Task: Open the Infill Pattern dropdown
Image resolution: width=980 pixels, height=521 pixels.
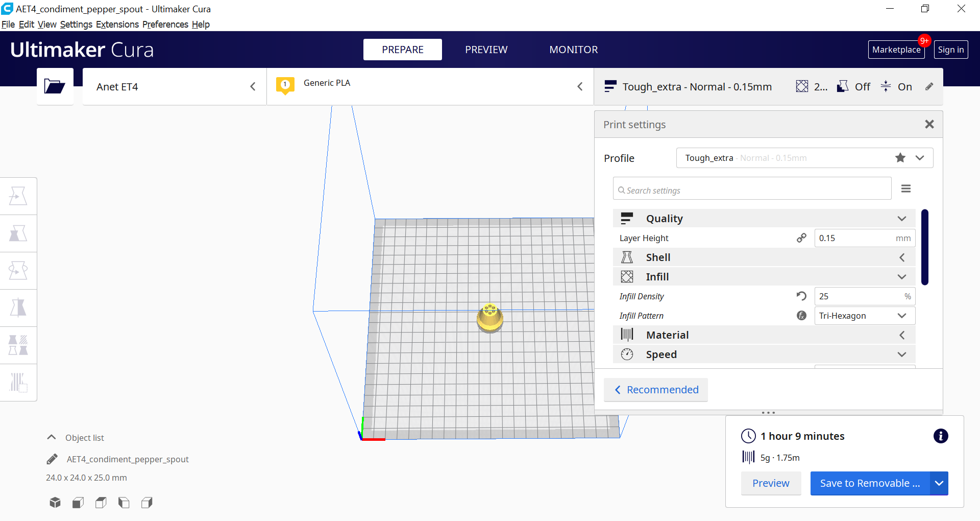Action: click(x=865, y=316)
